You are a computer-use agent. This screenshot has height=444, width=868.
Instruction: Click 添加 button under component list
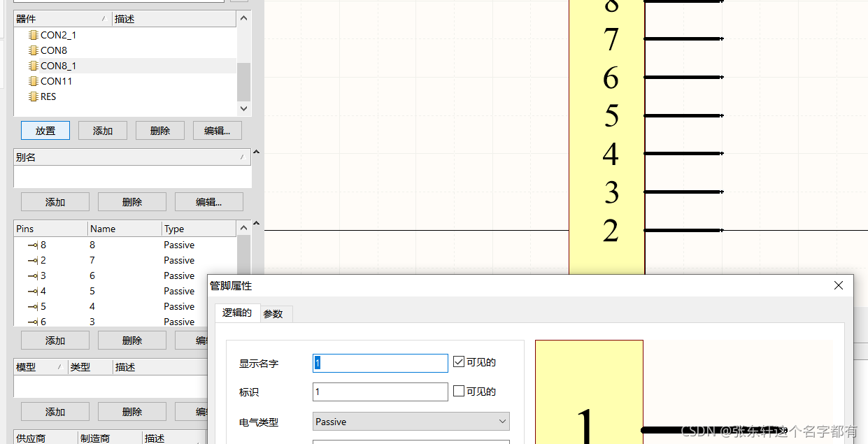[x=103, y=131]
